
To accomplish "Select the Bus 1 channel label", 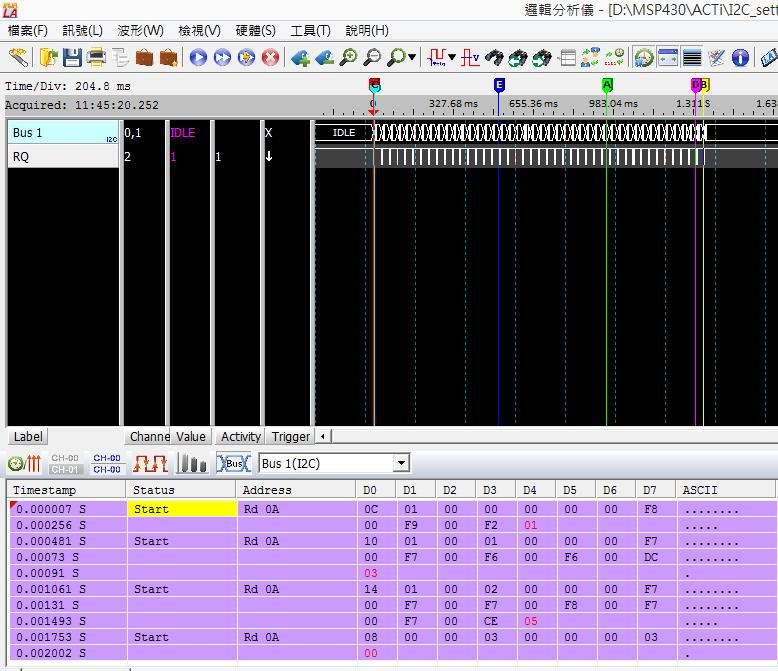I will pyautogui.click(x=58, y=132).
